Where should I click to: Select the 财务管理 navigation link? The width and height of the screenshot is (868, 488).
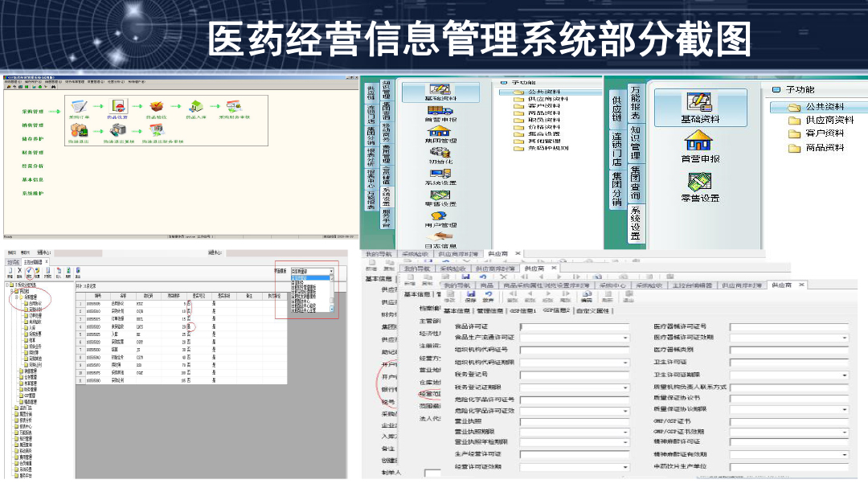pos(33,152)
